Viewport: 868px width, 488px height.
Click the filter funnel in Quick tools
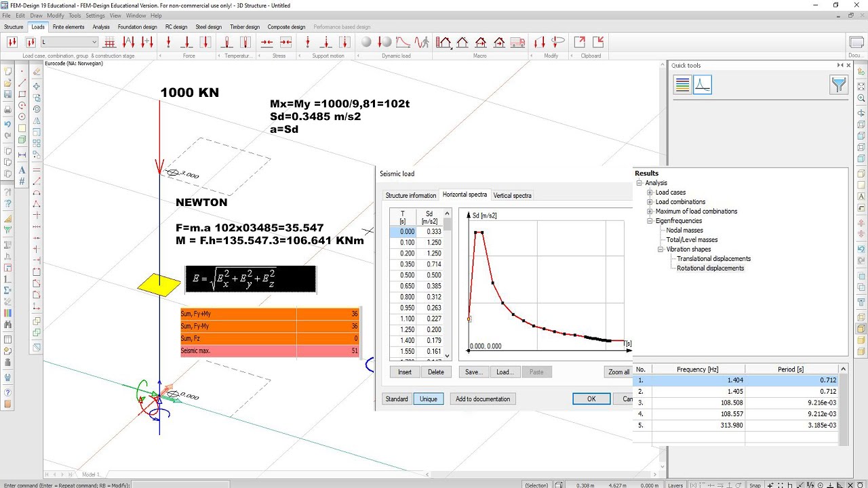[839, 85]
